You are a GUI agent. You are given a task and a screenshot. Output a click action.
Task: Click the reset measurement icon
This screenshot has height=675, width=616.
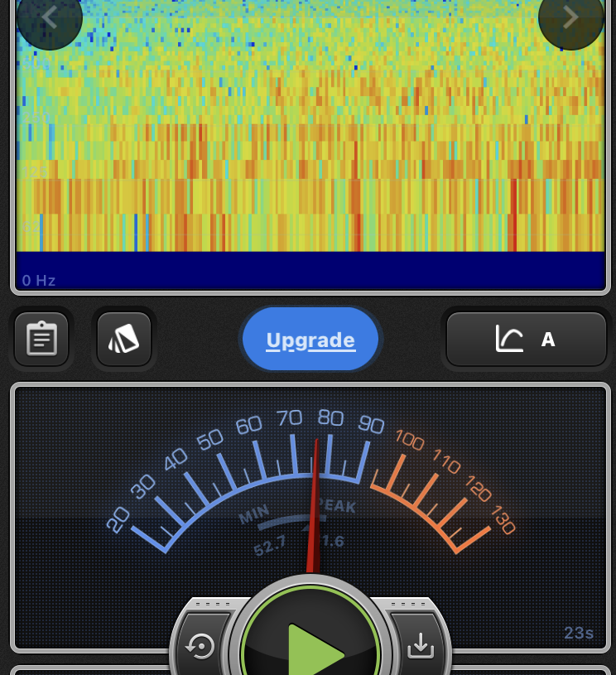(201, 645)
